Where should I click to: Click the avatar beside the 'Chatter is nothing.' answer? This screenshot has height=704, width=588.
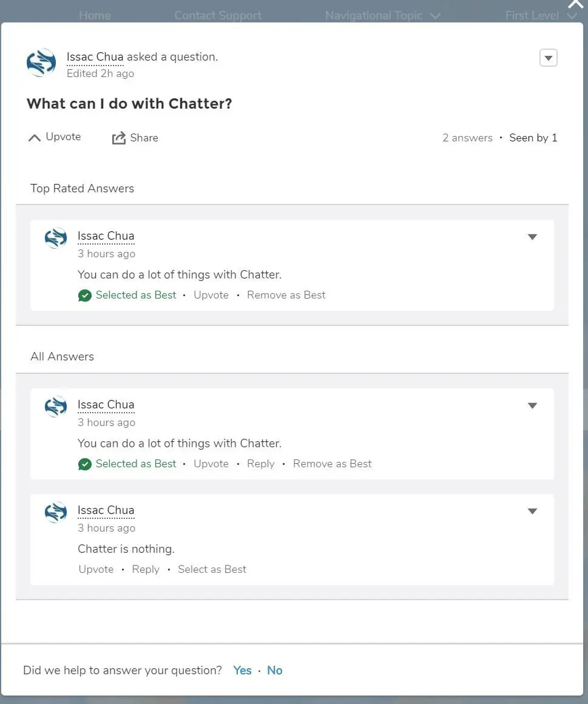pyautogui.click(x=56, y=512)
